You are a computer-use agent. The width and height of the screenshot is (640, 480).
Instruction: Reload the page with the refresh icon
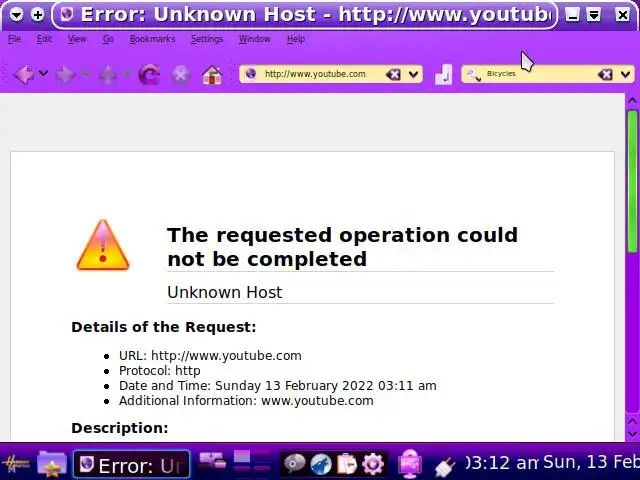point(149,75)
